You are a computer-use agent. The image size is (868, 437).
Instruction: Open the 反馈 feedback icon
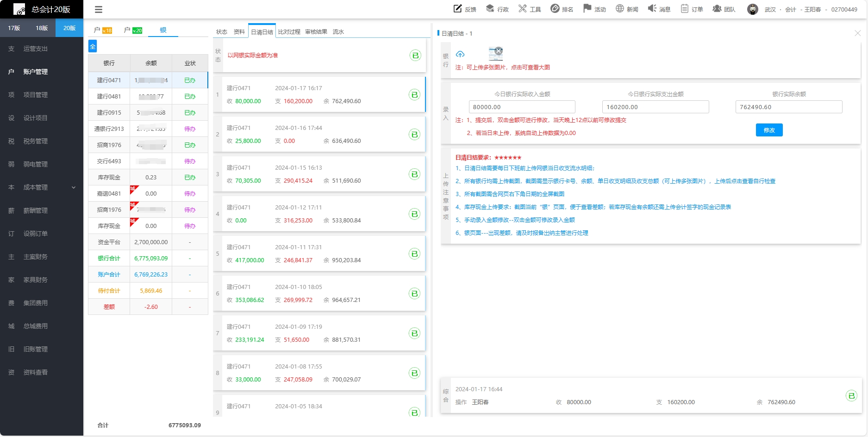tap(457, 8)
